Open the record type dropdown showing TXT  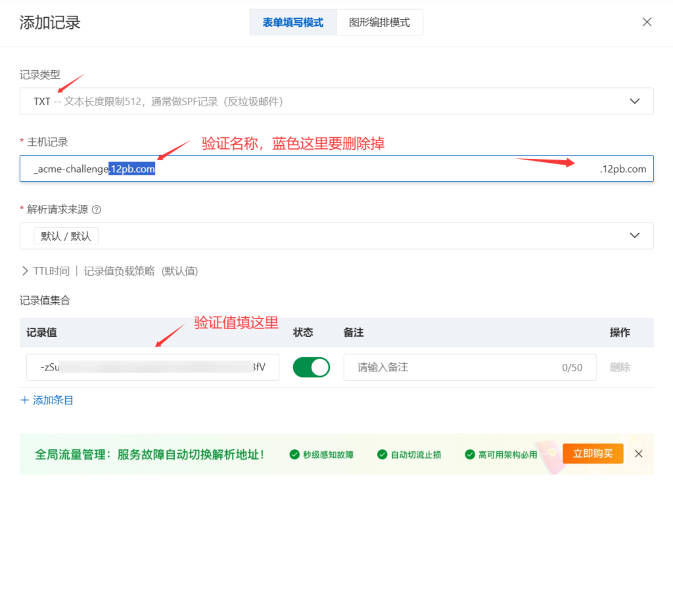pyautogui.click(x=336, y=101)
